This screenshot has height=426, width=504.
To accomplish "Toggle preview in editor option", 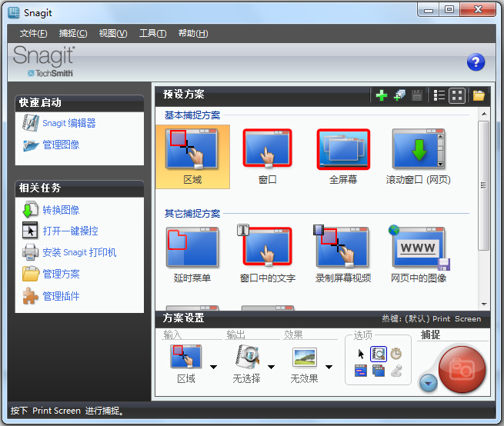I will click(x=379, y=354).
